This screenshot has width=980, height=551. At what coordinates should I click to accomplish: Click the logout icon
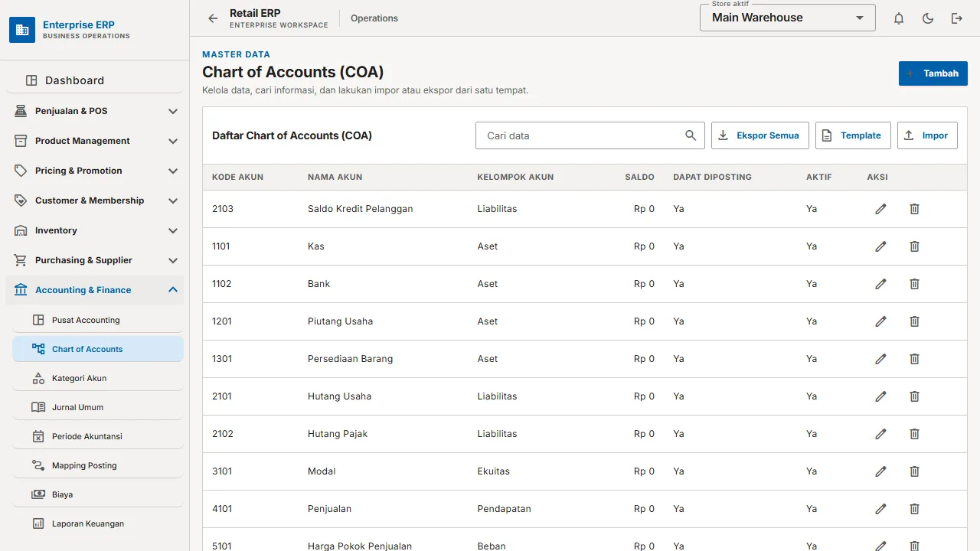click(x=957, y=18)
